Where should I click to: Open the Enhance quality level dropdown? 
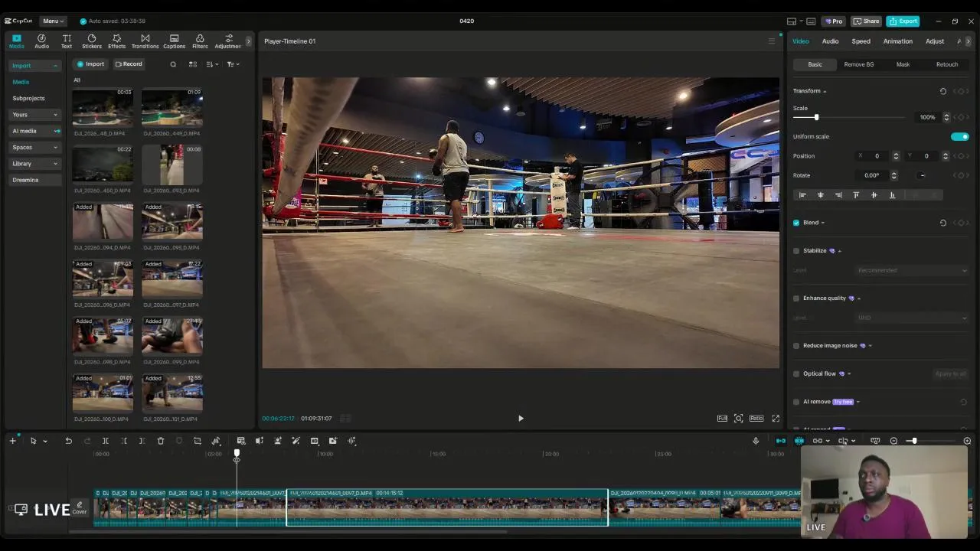point(912,318)
